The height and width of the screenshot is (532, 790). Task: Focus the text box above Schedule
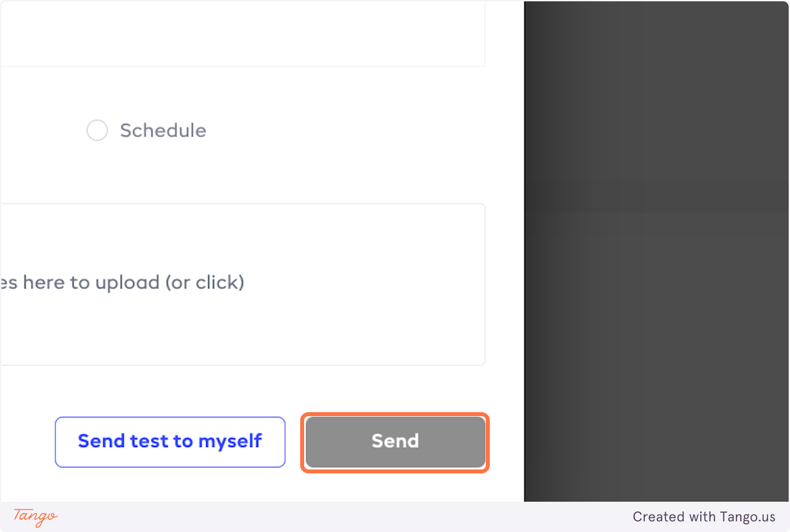point(242,33)
